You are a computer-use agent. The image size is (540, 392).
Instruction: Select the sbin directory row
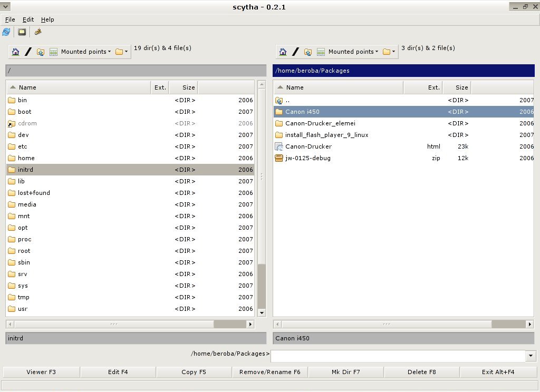click(131, 262)
